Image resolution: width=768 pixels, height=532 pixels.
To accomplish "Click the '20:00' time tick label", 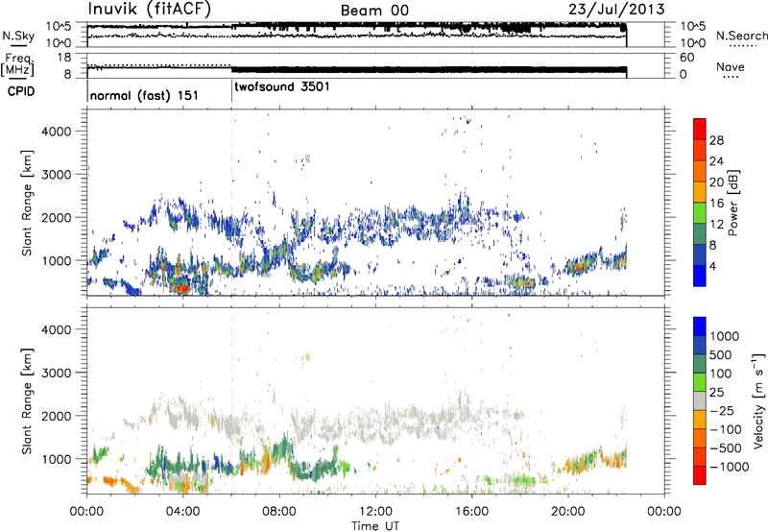I will click(568, 512).
